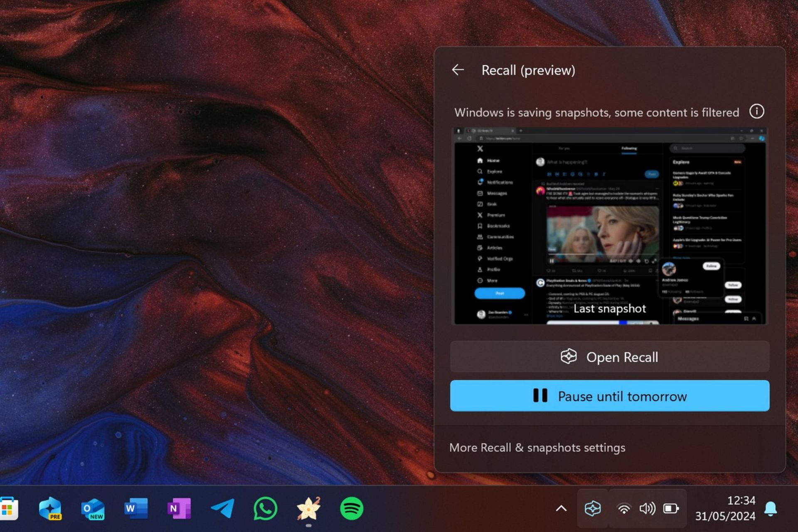This screenshot has height=532, width=798.
Task: Click the notification bell icon
Action: pos(773,509)
